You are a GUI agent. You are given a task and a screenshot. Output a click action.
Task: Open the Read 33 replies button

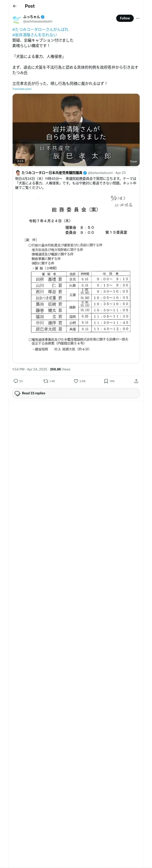click(76, 393)
